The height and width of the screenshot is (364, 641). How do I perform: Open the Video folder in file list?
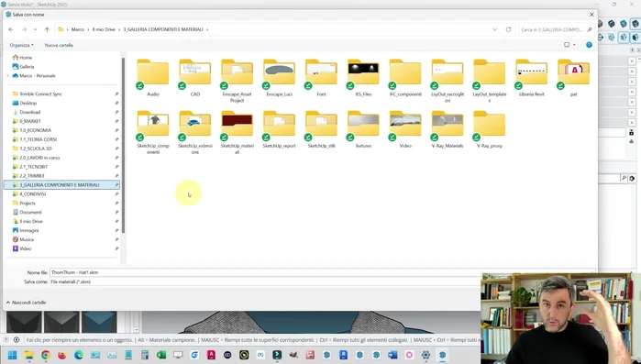click(405, 129)
